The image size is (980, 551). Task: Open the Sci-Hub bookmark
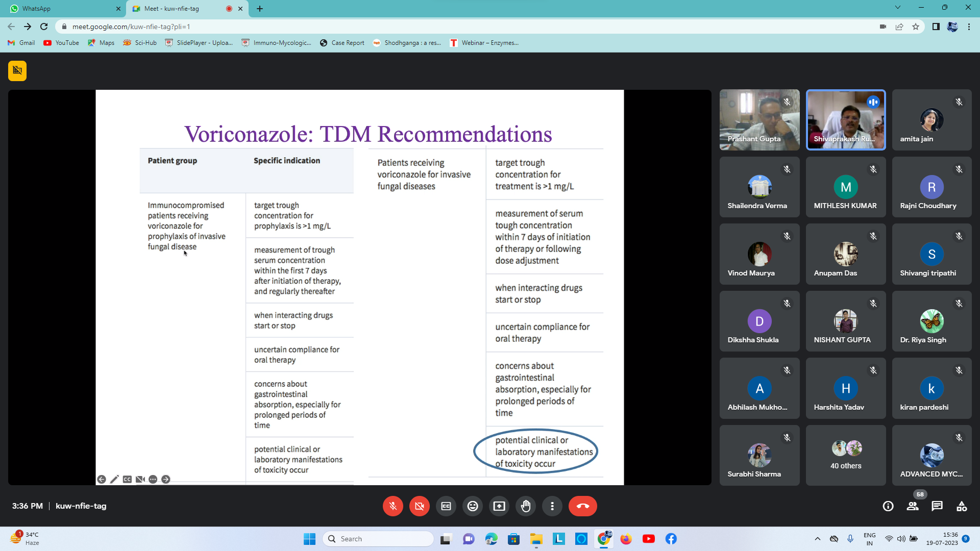140,43
